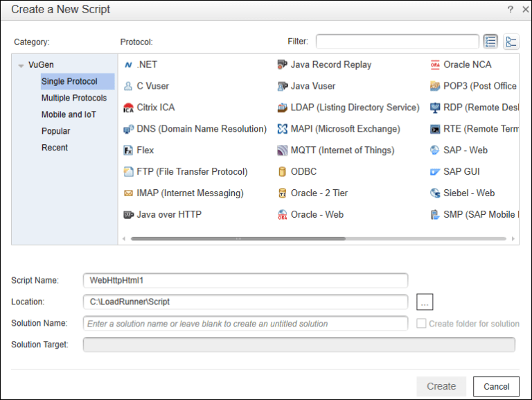The height and width of the screenshot is (400, 532).
Task: Choose the SAP - Web icon
Action: click(435, 150)
